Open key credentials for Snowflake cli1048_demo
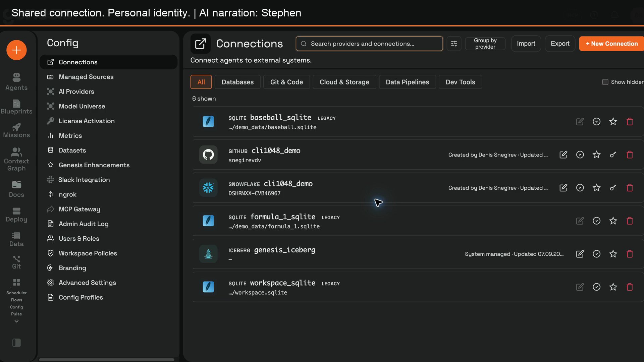The height and width of the screenshot is (362, 644). tap(613, 188)
